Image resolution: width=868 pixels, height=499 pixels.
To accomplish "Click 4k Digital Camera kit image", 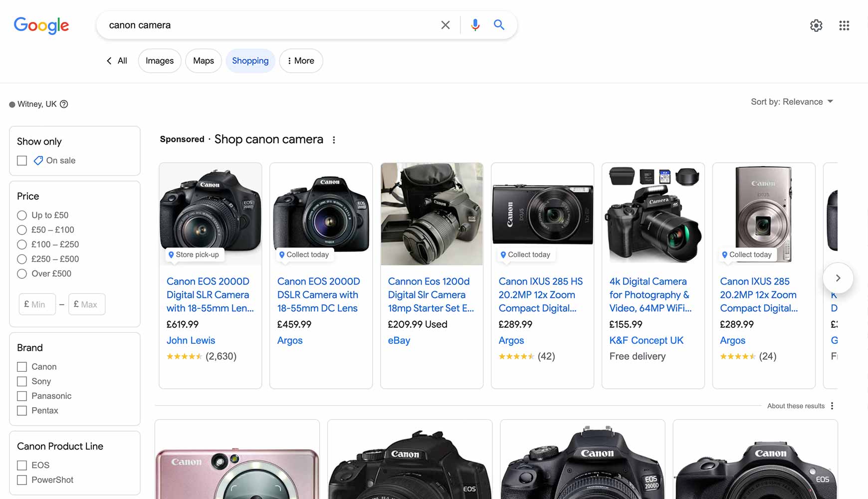I will tap(653, 214).
